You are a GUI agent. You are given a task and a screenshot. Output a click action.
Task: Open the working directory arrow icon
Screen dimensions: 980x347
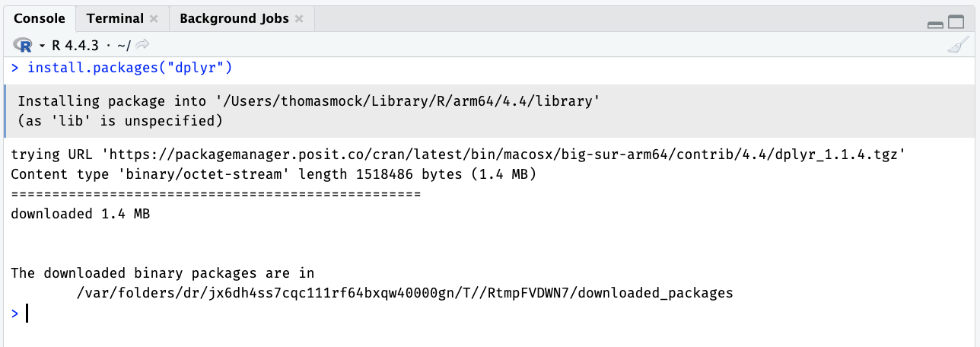coord(142,46)
